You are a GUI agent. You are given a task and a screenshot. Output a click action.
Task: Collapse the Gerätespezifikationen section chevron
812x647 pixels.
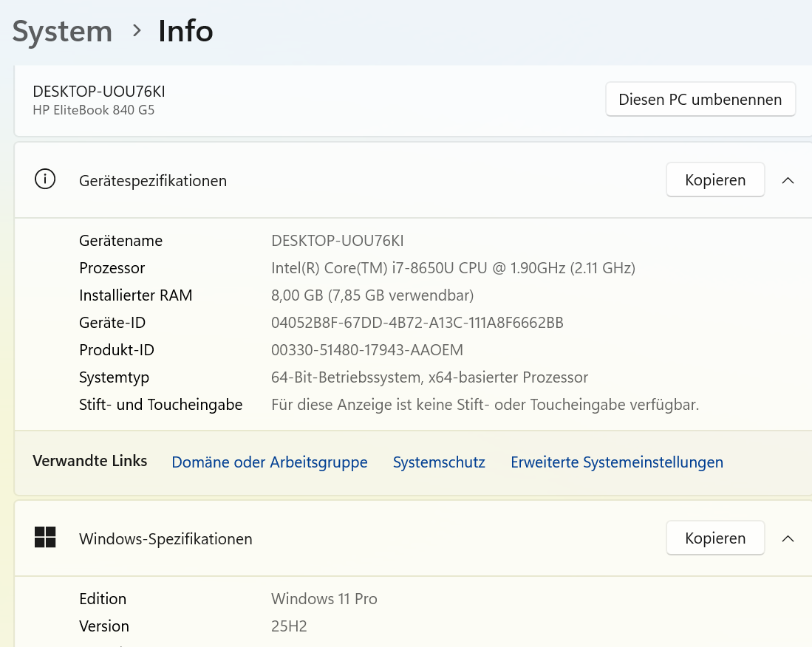click(x=788, y=180)
